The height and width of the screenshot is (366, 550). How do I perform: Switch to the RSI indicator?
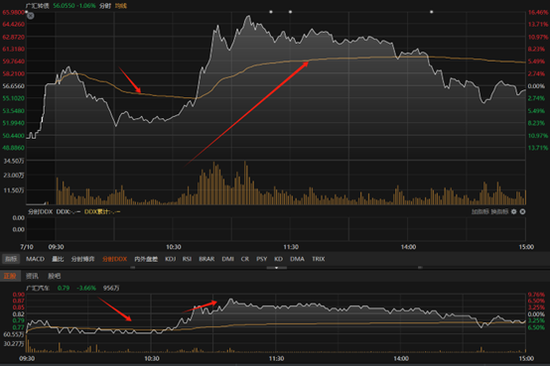(187, 259)
